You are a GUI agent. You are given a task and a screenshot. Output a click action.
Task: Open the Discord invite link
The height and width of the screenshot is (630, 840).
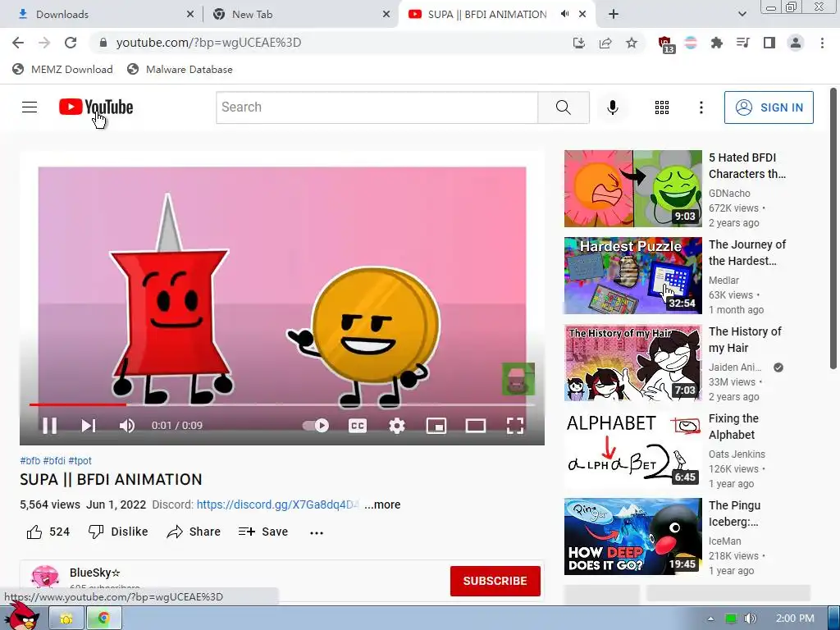pyautogui.click(x=277, y=504)
